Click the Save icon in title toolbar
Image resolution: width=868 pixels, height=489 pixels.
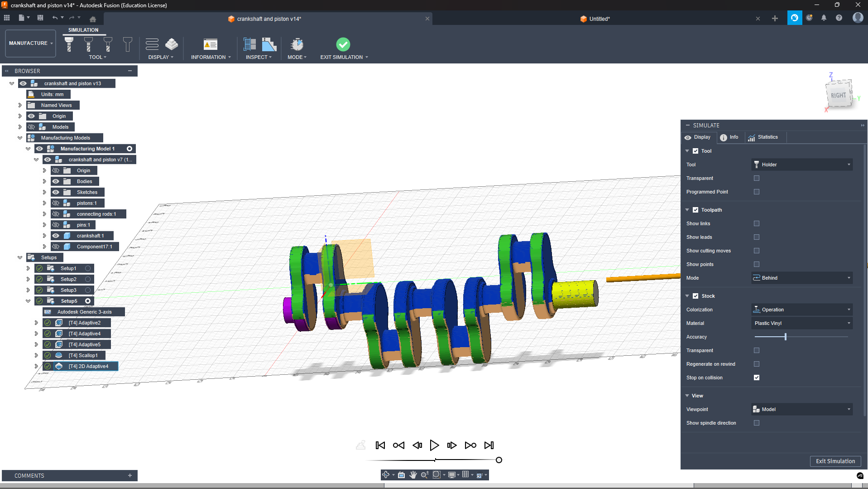(x=40, y=18)
